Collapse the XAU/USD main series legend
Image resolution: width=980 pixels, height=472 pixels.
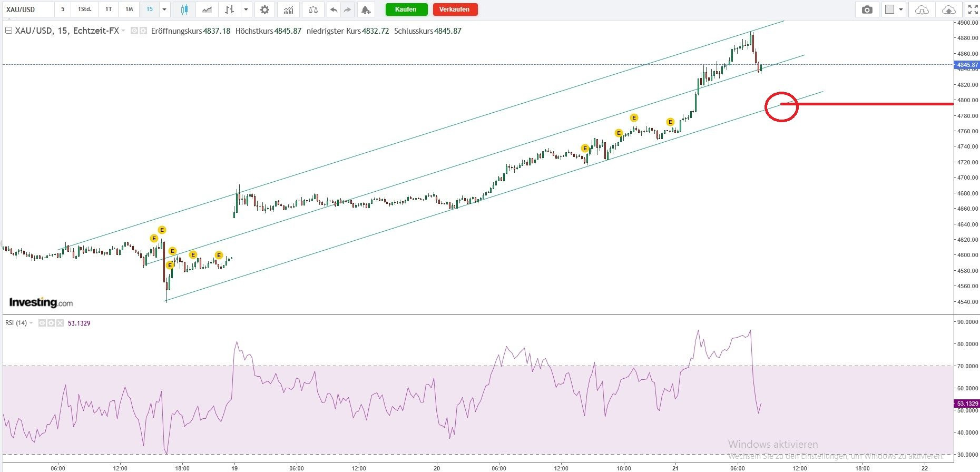pyautogui.click(x=8, y=31)
